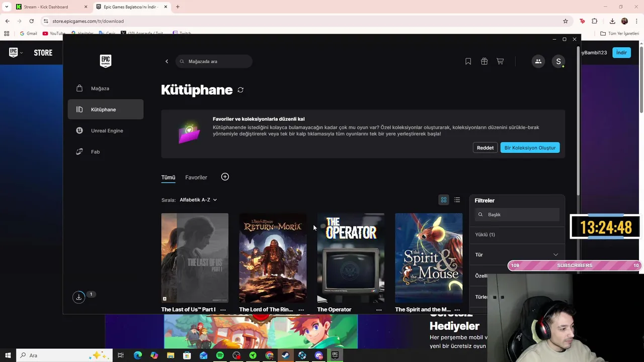This screenshot has height=362, width=644.
Task: Open Chrome apps grid in bookmarks bar
Action: (7, 33)
